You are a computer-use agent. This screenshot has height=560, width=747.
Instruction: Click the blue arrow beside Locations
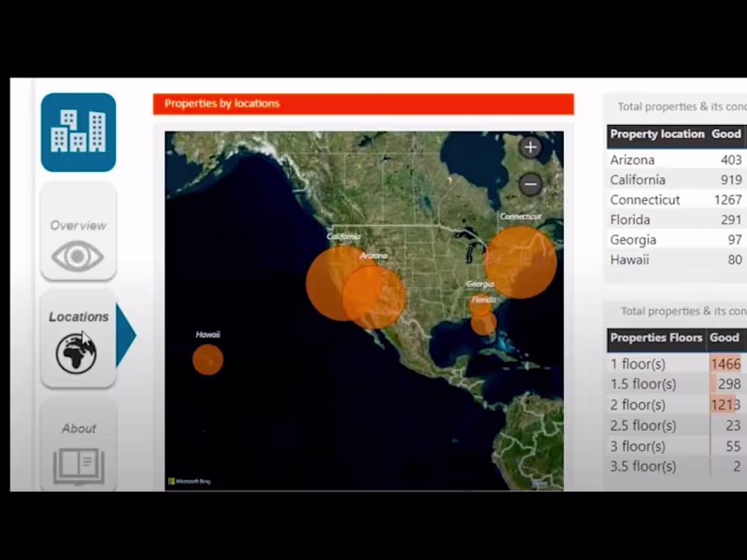126,336
